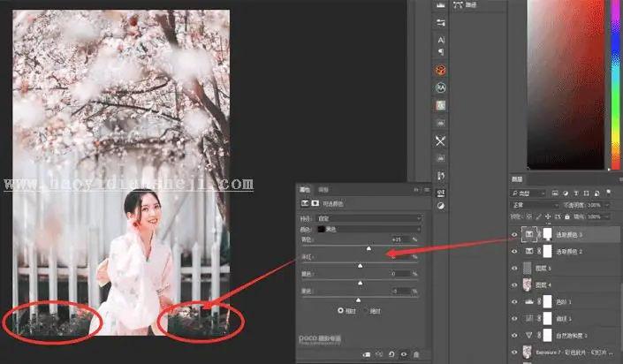623x364 pixels.
Task: Filter layers by adjustment layers icon
Action: 566,193
